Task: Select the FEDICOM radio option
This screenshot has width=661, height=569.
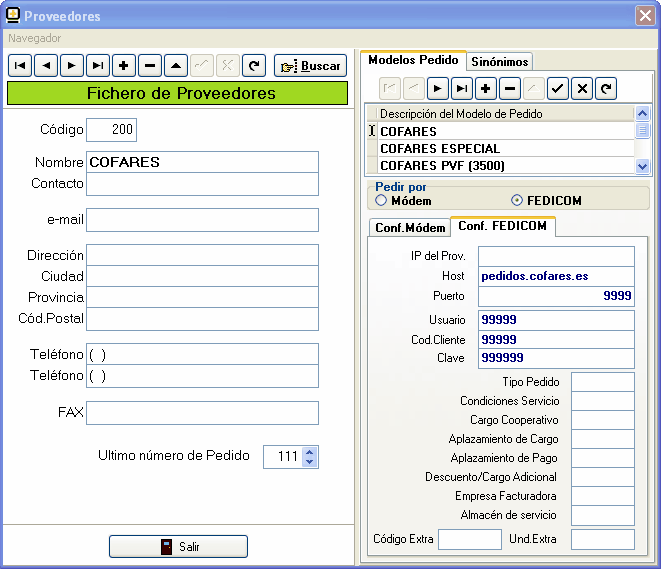Action: (517, 201)
